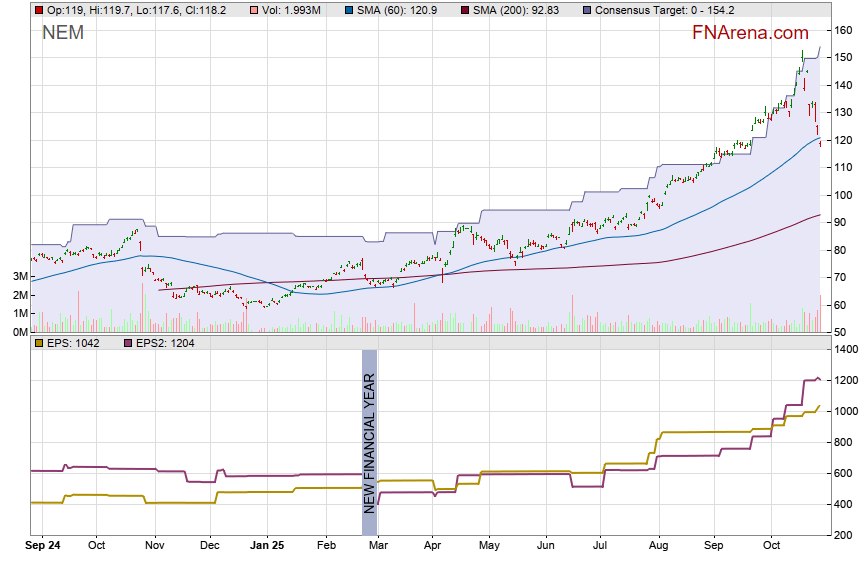Click the purple EPS2 legend swatch
The image size is (859, 566).
click(x=128, y=344)
